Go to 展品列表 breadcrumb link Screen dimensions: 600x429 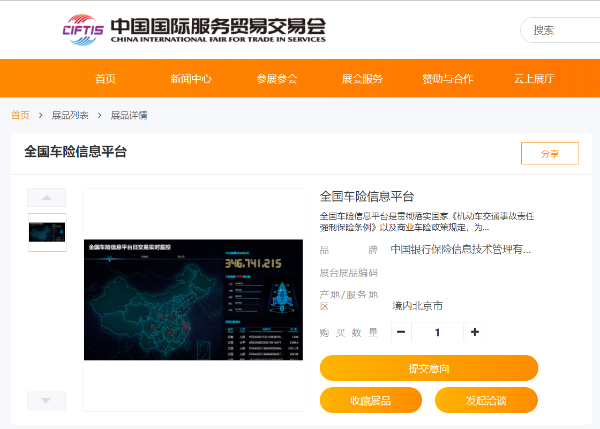click(70, 115)
